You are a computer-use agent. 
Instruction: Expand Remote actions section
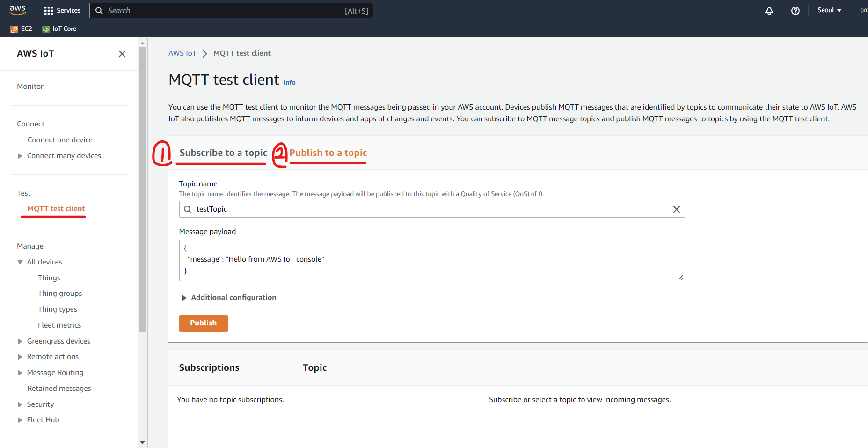(x=20, y=357)
